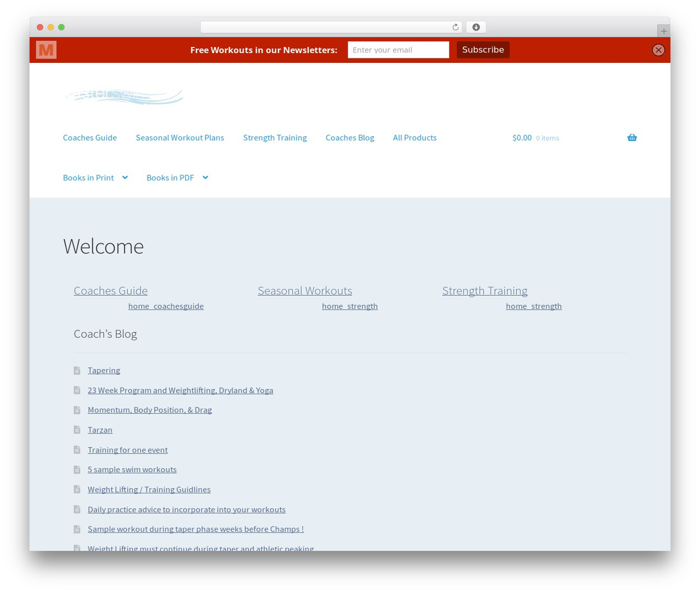Viewport: 700px width, 593px height.
Task: Focus the Enter your email field
Action: (398, 50)
